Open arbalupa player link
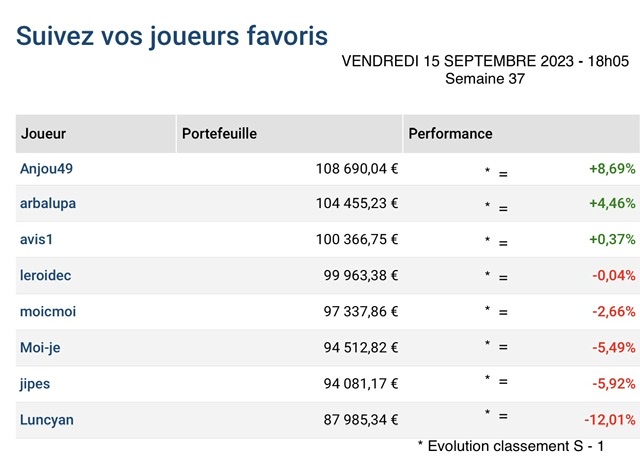Viewport: 640px width, 464px height. (48, 204)
